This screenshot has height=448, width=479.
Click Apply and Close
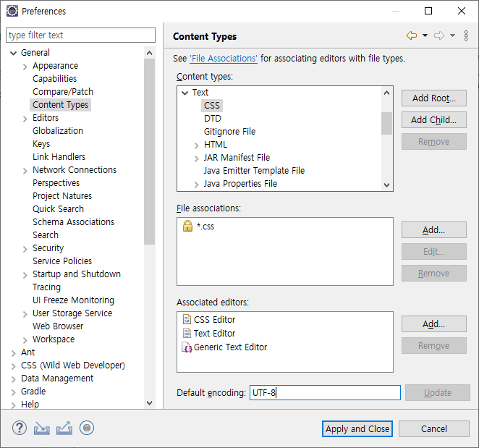[x=357, y=428]
